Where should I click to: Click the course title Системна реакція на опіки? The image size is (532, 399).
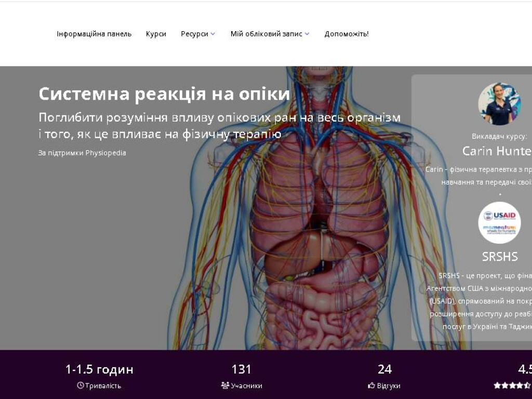click(x=165, y=94)
